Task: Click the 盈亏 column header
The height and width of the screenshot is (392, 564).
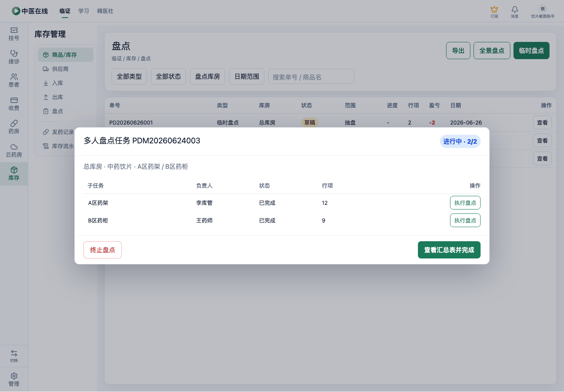Action: tap(434, 105)
